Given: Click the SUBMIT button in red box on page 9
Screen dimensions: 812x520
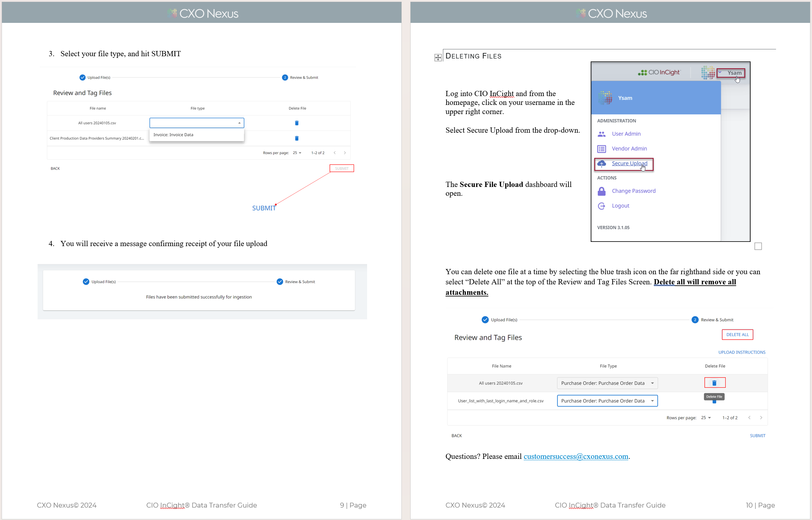Looking at the screenshot, I should [x=342, y=168].
